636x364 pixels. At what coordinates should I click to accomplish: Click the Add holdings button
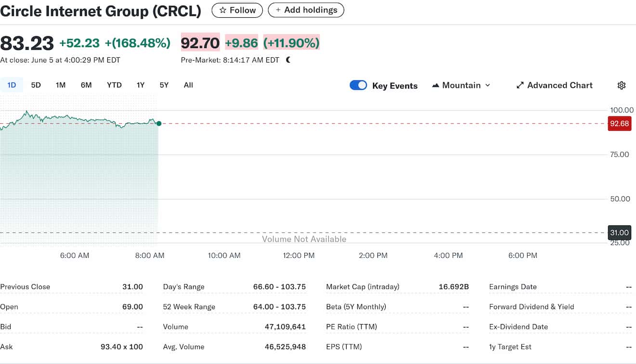306,10
